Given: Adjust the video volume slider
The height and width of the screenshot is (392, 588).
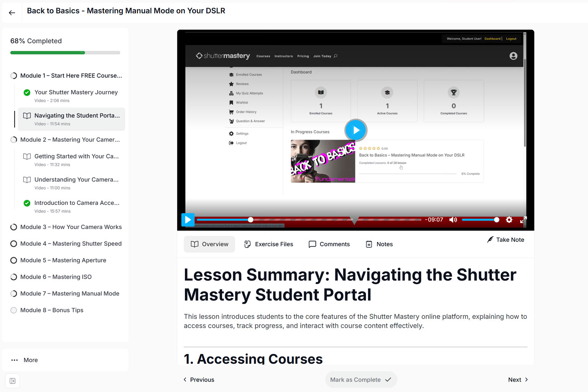Looking at the screenshot, I should (x=480, y=220).
